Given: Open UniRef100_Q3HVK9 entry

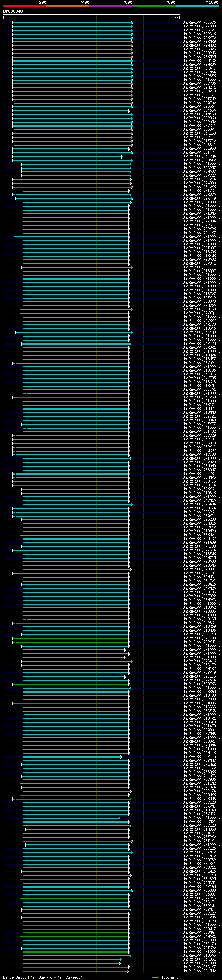Looking at the screenshot, I should coord(199,91).
